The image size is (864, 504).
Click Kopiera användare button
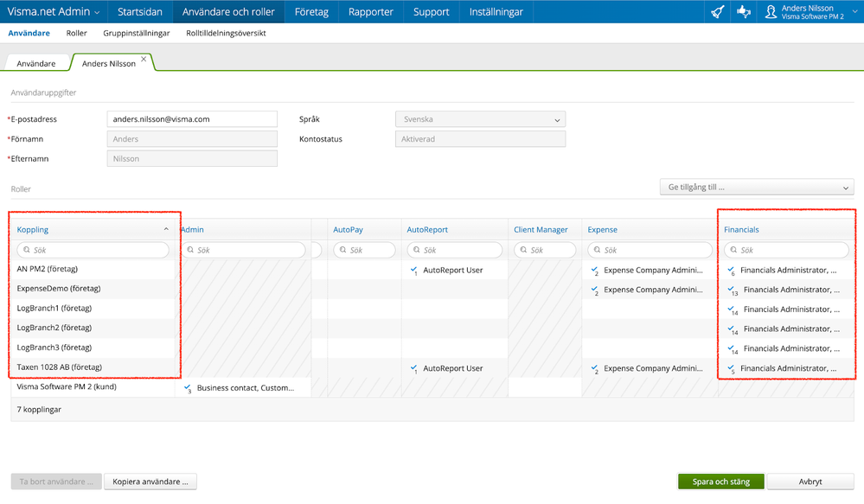click(x=150, y=482)
